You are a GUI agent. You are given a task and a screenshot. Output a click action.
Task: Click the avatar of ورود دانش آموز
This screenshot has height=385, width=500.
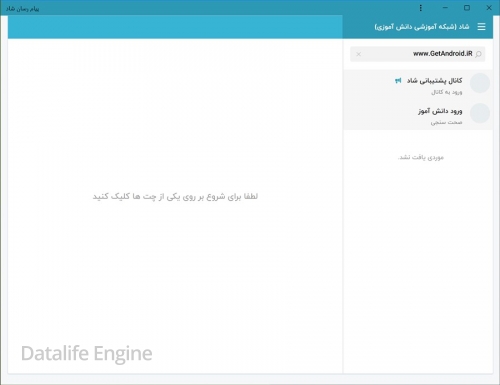pyautogui.click(x=480, y=113)
